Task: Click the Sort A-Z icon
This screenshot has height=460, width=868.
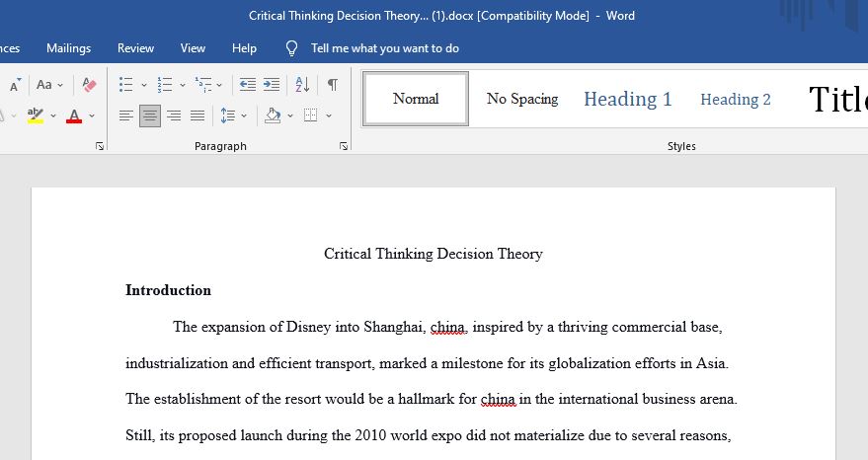Action: tap(302, 85)
